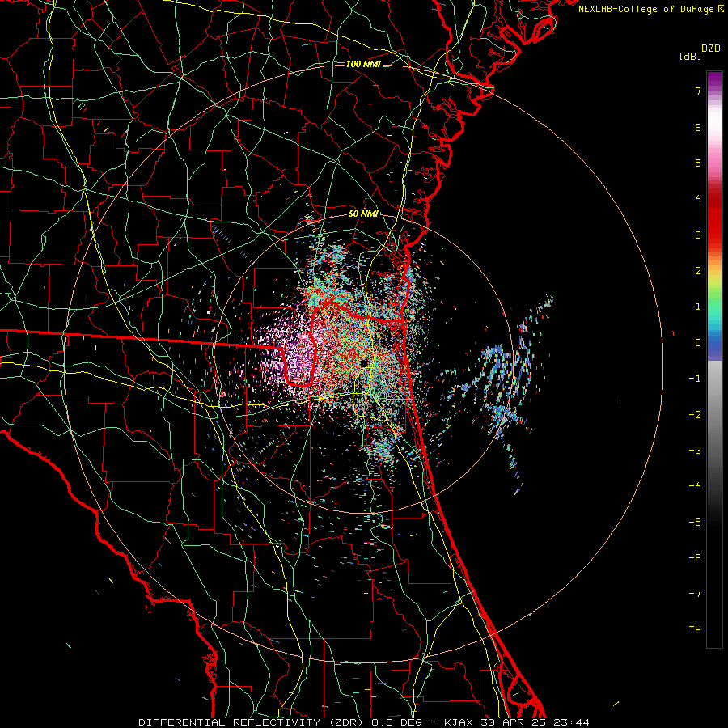Click the 5 value on color scale
The width and height of the screenshot is (728, 728).
[x=698, y=163]
